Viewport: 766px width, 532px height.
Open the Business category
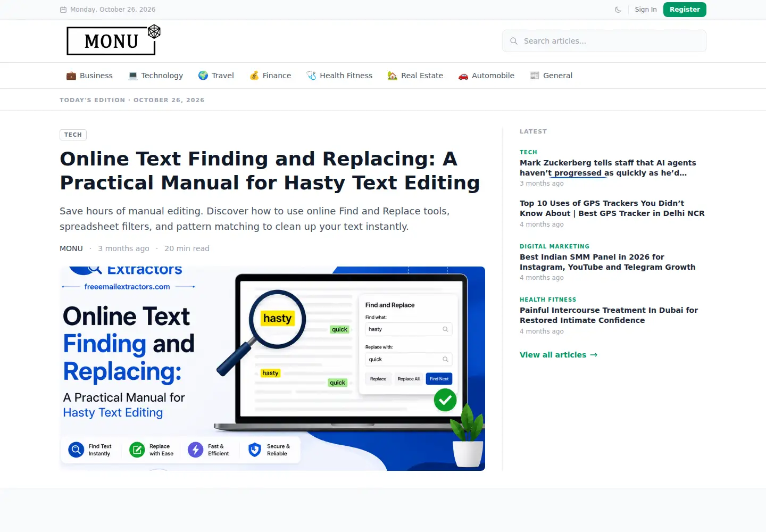click(x=89, y=76)
